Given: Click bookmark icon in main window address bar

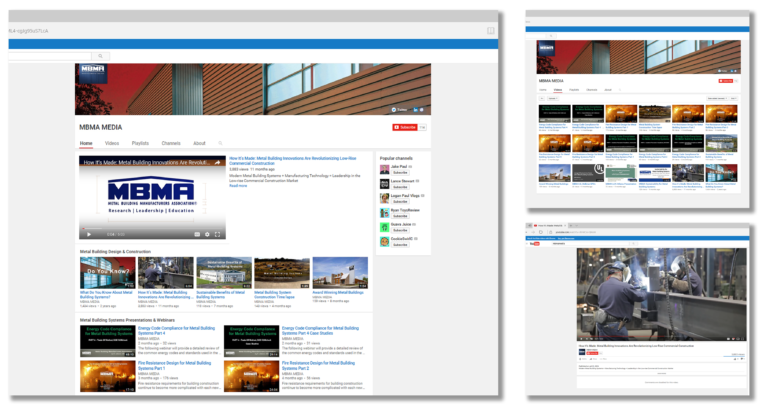Looking at the screenshot, I should point(490,30).
